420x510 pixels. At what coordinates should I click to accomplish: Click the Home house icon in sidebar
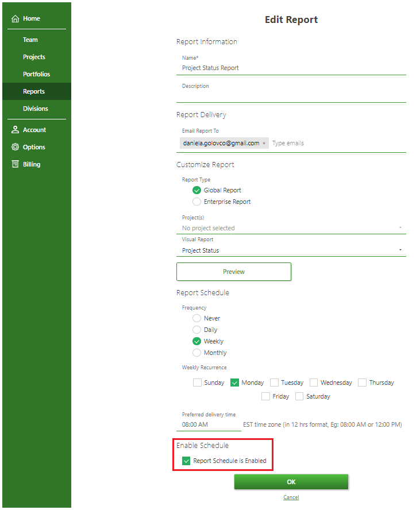coord(16,19)
